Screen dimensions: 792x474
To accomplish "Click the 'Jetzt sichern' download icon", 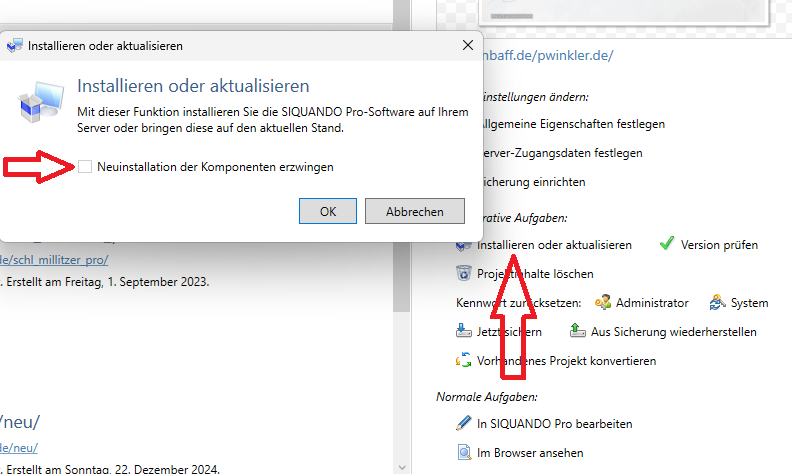I will click(463, 331).
